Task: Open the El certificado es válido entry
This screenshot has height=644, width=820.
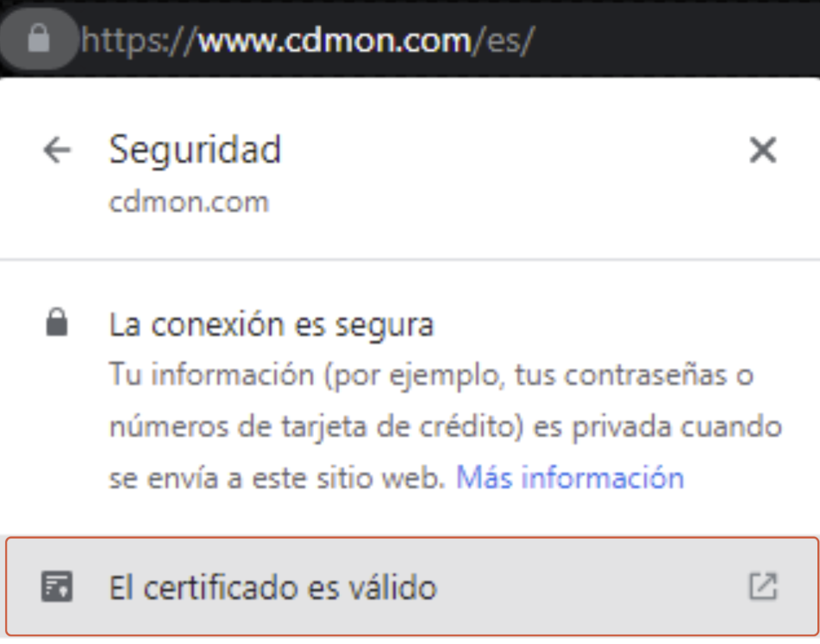Action: pyautogui.click(x=412, y=586)
